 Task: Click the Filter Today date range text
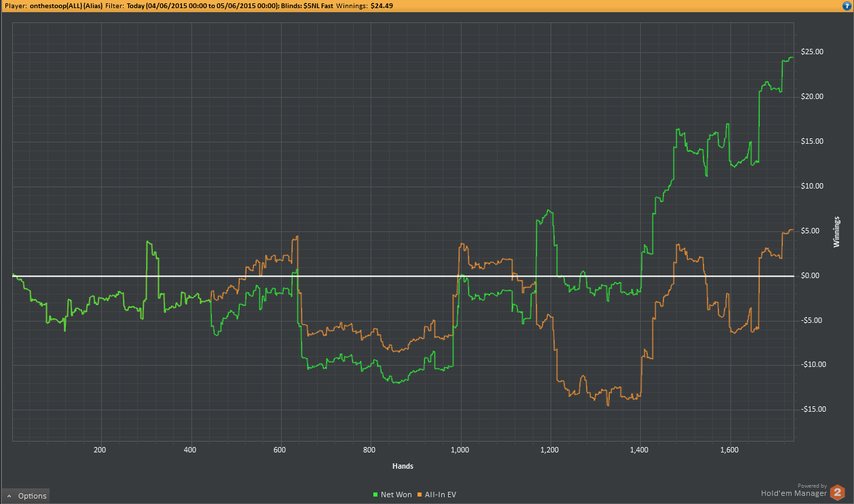click(x=202, y=5)
